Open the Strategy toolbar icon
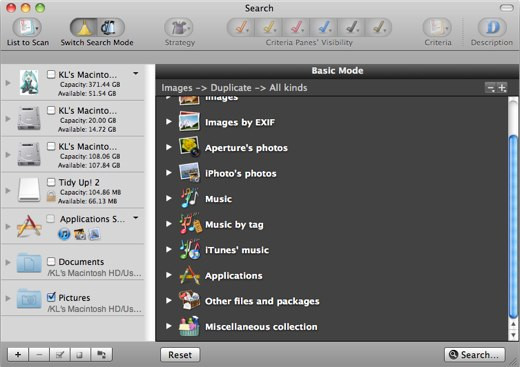The width and height of the screenshot is (520, 367). tap(179, 27)
